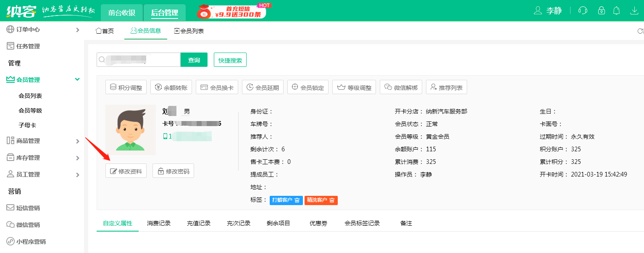Screen dimensions: 644x253
Task: Open 修改资料 to edit member profile
Action: [126, 171]
